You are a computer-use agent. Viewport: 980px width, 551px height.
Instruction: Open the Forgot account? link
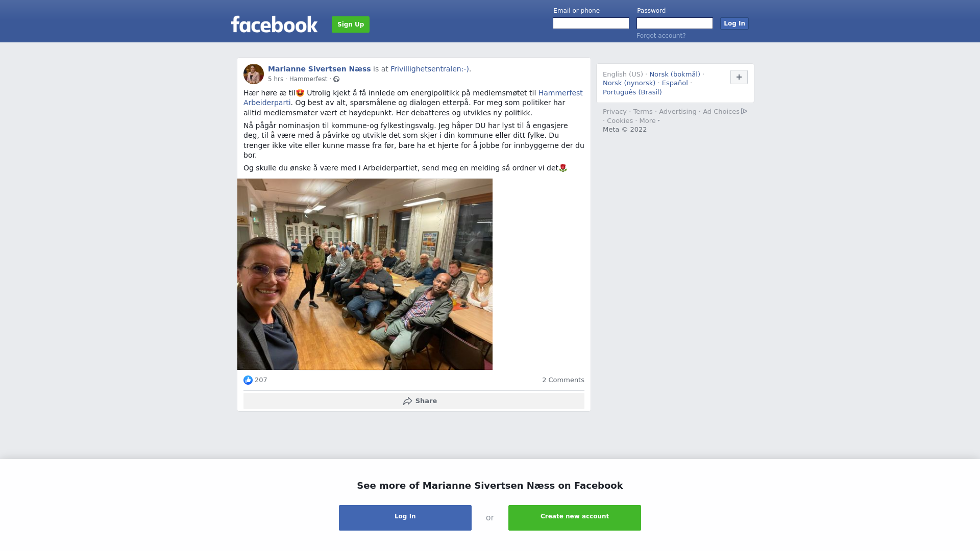click(x=661, y=36)
